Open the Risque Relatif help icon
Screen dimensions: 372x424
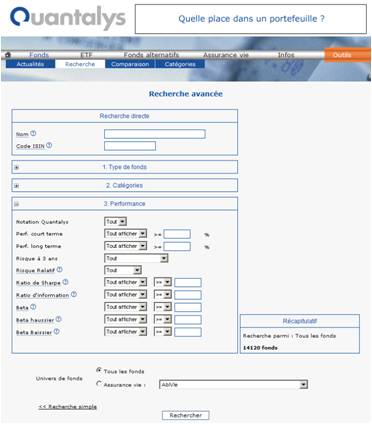point(59,270)
